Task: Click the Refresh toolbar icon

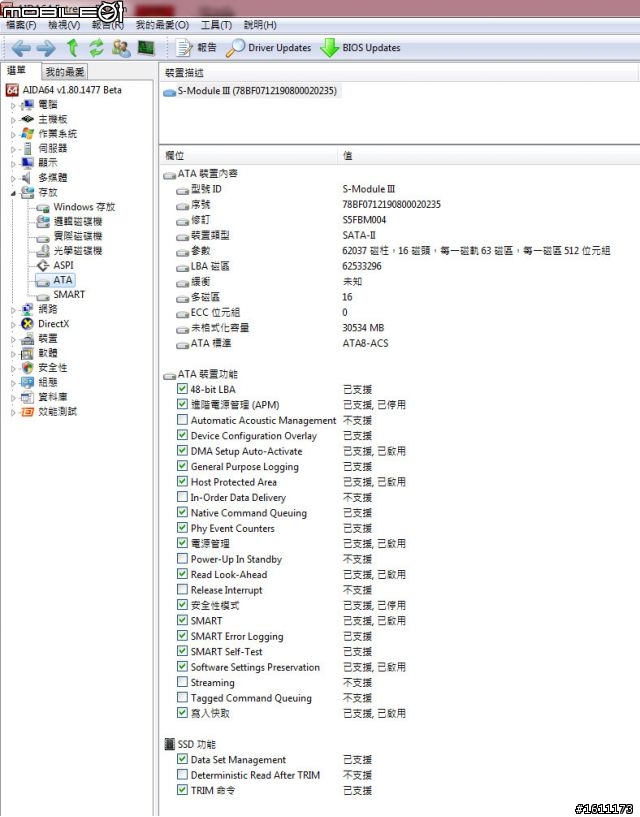Action: click(96, 48)
